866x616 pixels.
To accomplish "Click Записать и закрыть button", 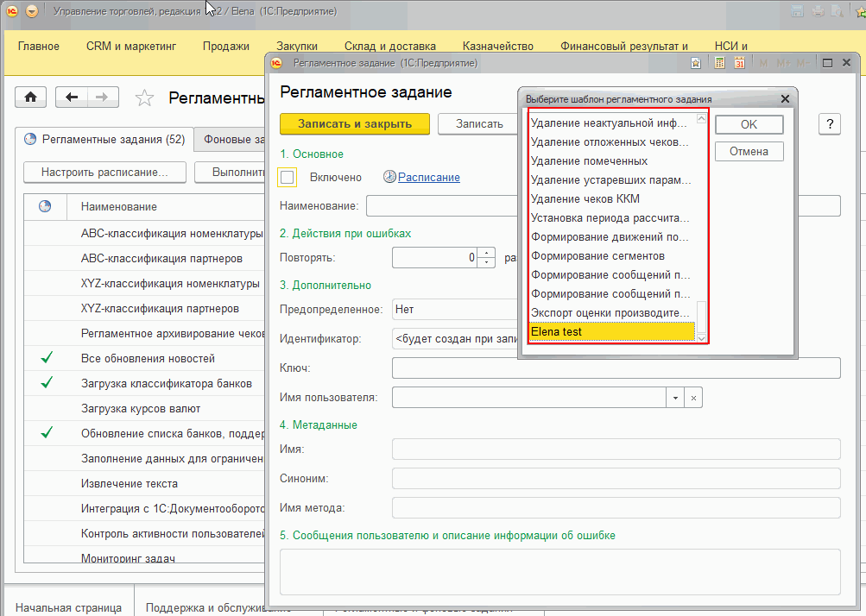I will coord(355,124).
